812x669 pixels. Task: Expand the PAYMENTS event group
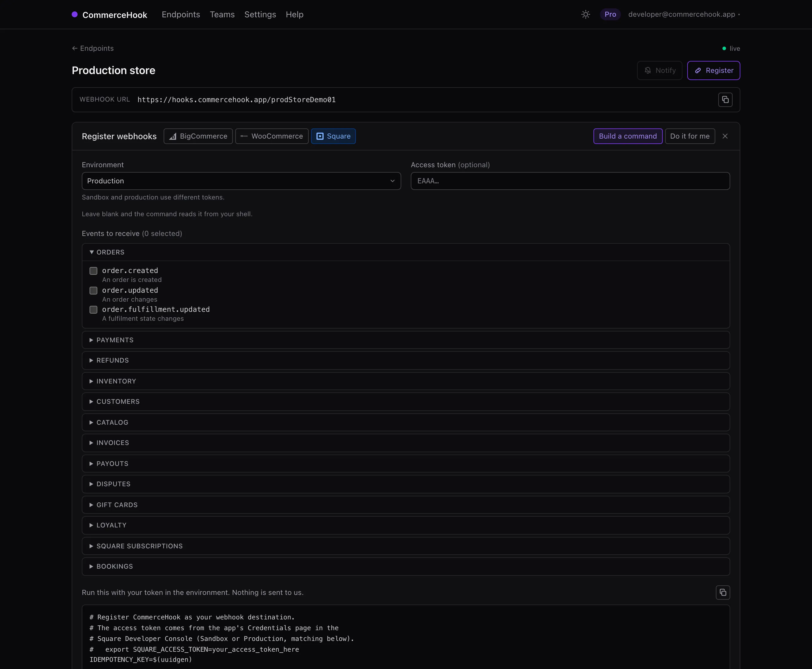(x=406, y=340)
